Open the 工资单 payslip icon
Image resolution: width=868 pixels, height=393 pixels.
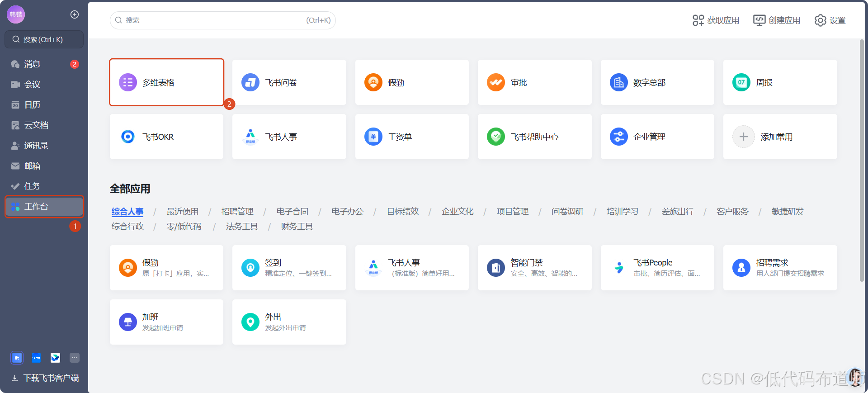click(373, 137)
